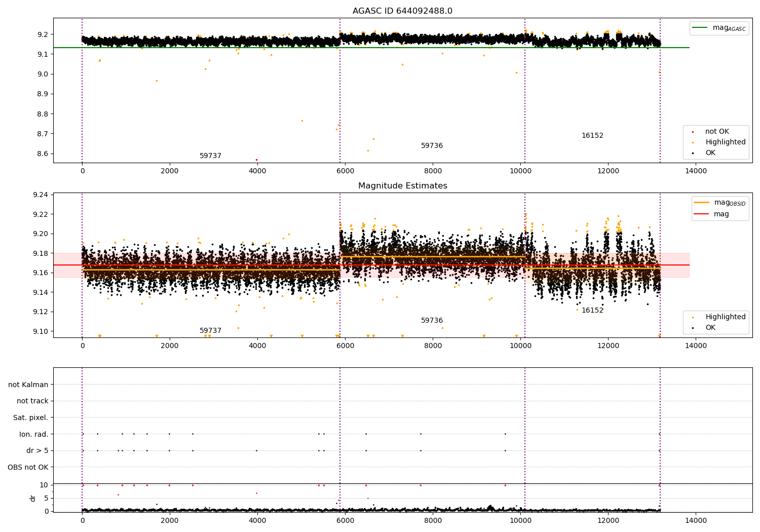Click the 'dr > 5' axis label
760x532 pixels.
(x=37, y=450)
